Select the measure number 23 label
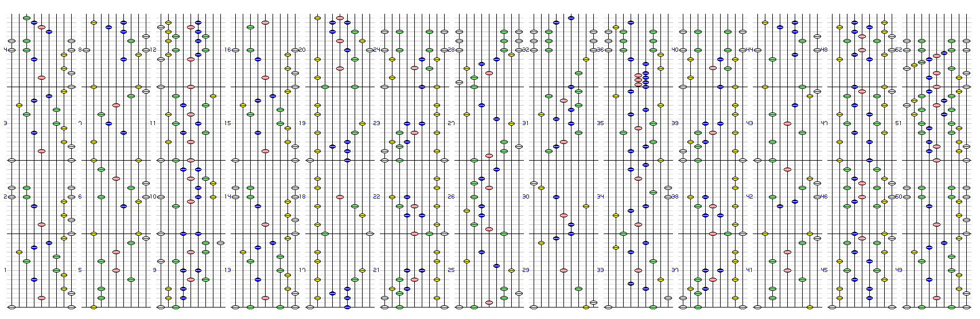This screenshot has height=319, width=980. [x=376, y=123]
